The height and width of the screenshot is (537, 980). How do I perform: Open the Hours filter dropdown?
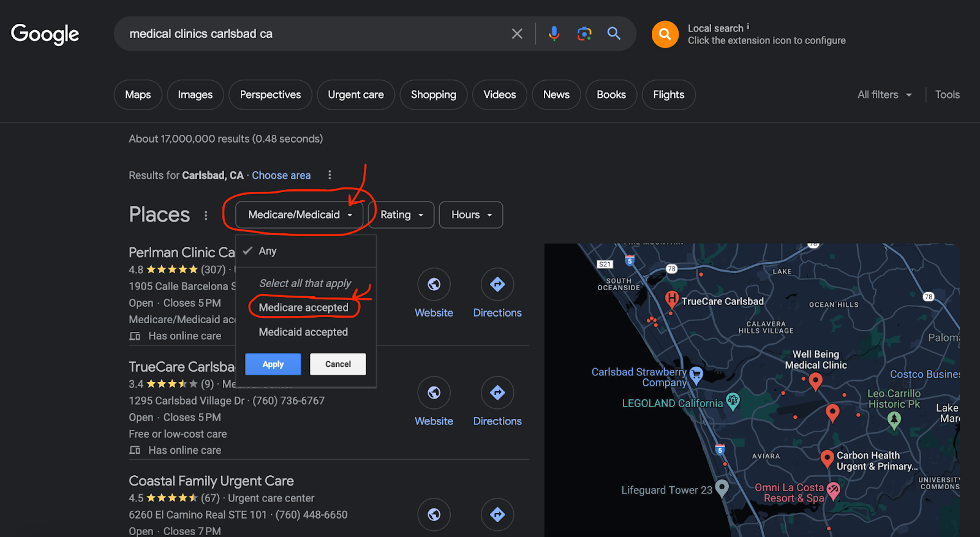click(x=471, y=215)
